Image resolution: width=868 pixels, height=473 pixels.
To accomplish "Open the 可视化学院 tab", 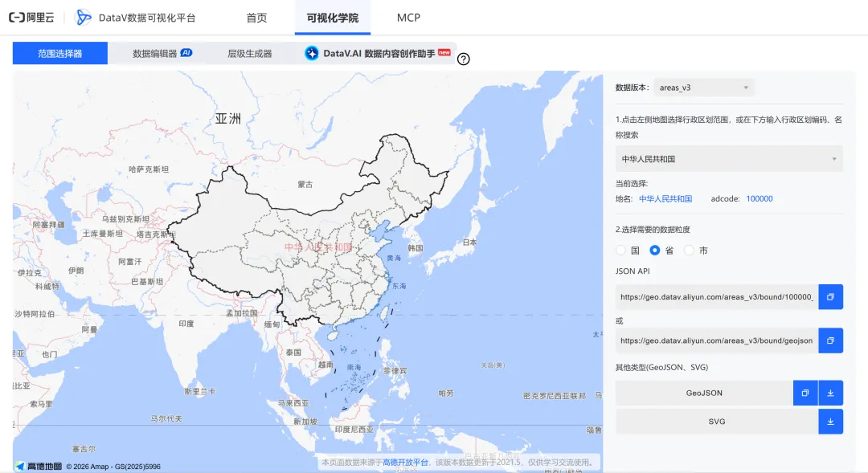I will pos(333,18).
